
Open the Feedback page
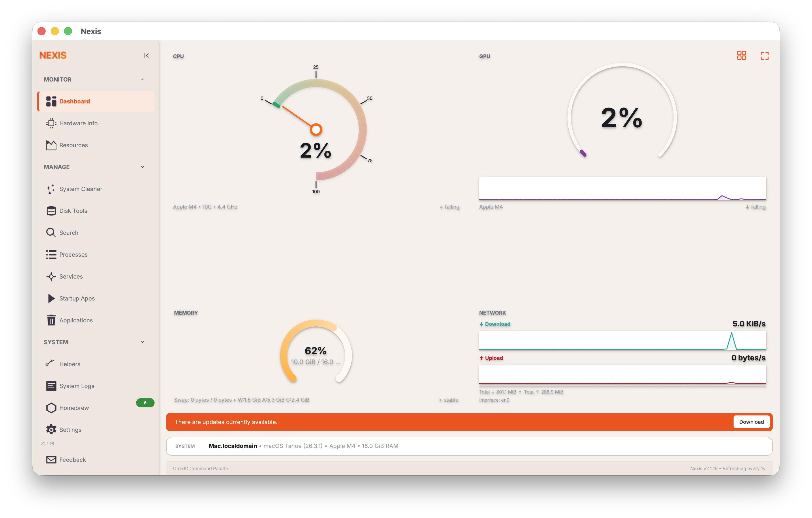click(x=72, y=459)
